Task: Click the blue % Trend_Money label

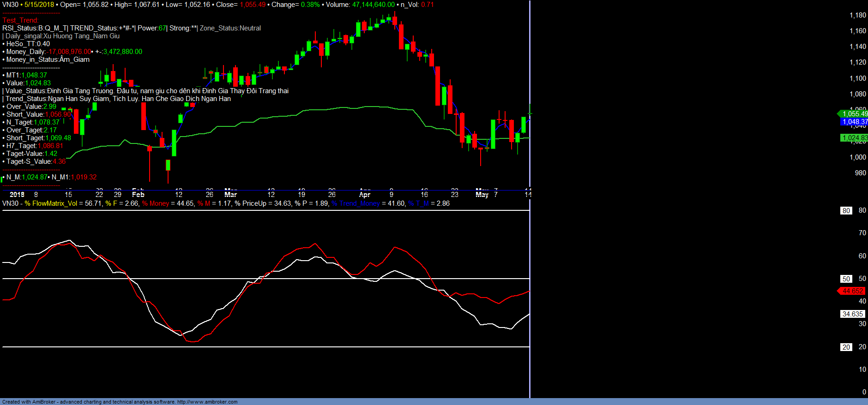Action: click(x=355, y=203)
